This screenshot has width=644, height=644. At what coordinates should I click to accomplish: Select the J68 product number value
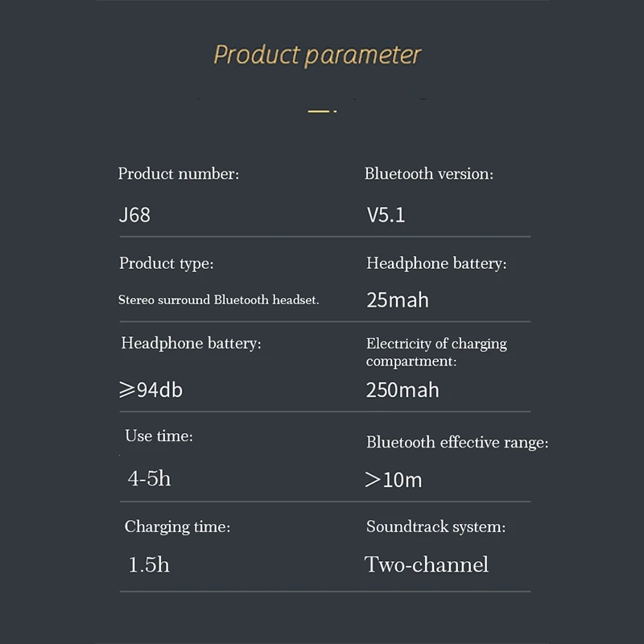134,216
